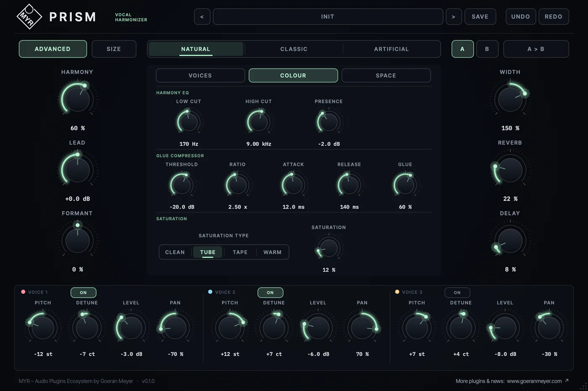Select CLEAN saturation type

175,252
